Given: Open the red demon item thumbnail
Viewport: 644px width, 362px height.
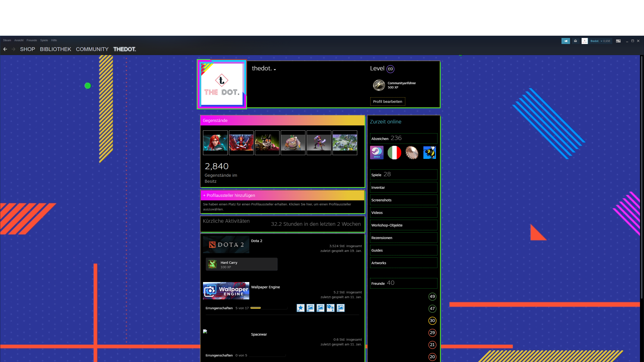Looking at the screenshot, I should coord(241,143).
